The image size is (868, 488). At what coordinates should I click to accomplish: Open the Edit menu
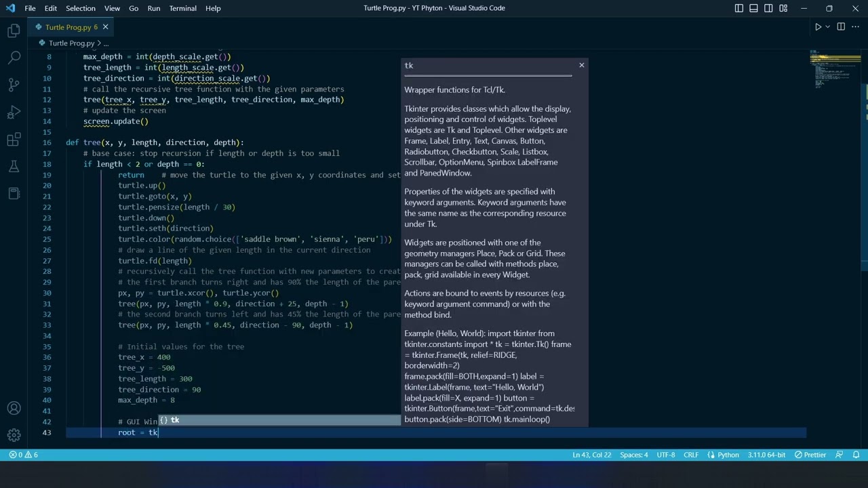[51, 8]
